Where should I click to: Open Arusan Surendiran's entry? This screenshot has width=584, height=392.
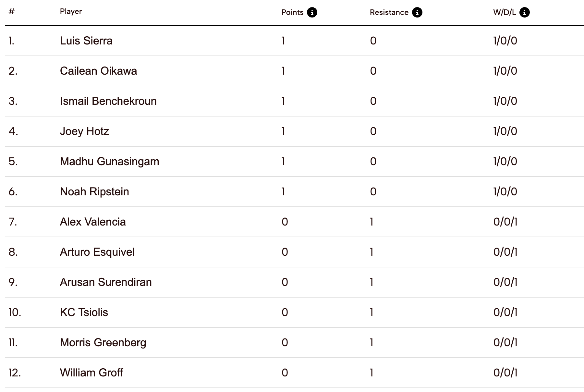[106, 282]
